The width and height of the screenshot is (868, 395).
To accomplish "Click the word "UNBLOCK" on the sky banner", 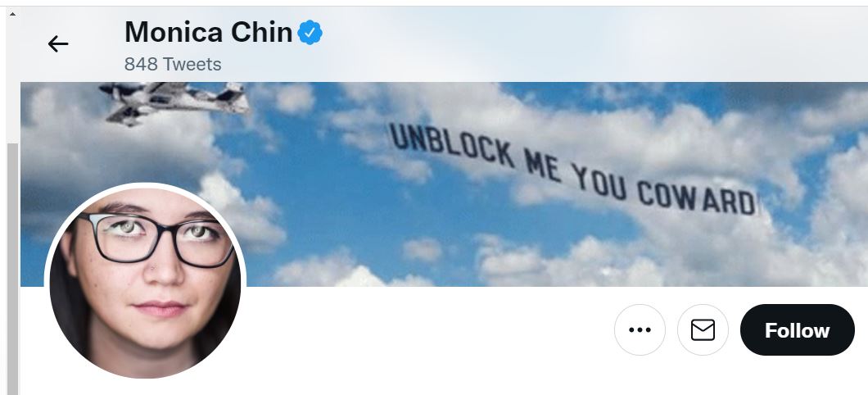I will pos(450,144).
